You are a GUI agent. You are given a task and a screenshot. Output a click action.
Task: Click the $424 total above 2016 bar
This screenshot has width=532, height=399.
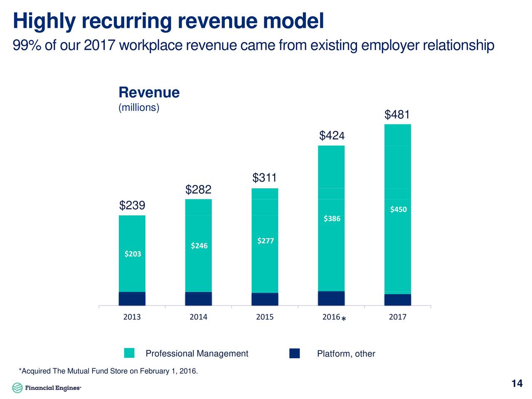pos(332,135)
